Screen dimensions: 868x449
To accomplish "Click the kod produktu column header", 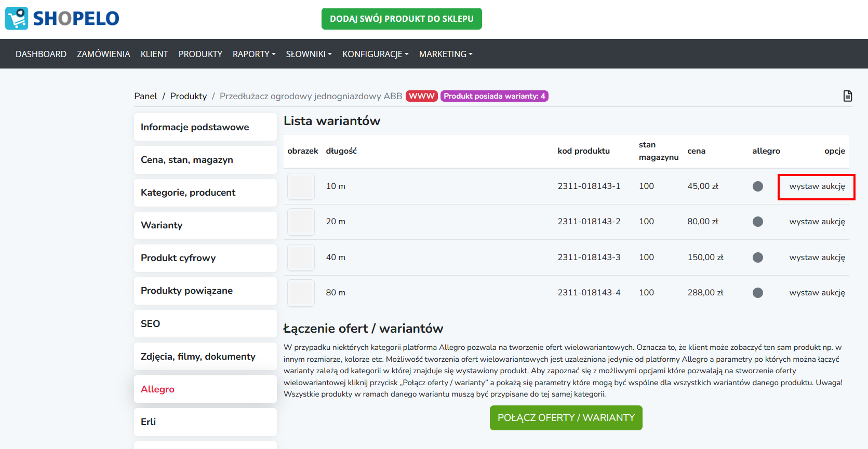I will 583,151.
